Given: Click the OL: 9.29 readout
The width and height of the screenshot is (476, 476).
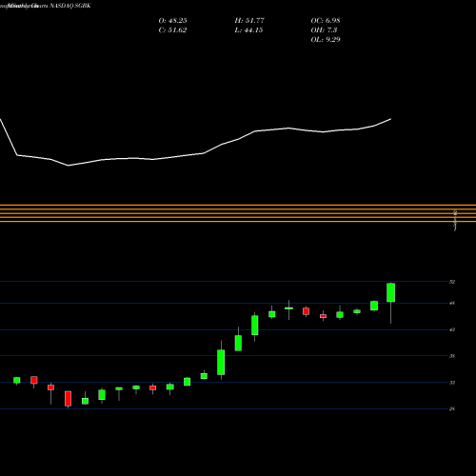Looking at the screenshot, I should [x=326, y=40].
